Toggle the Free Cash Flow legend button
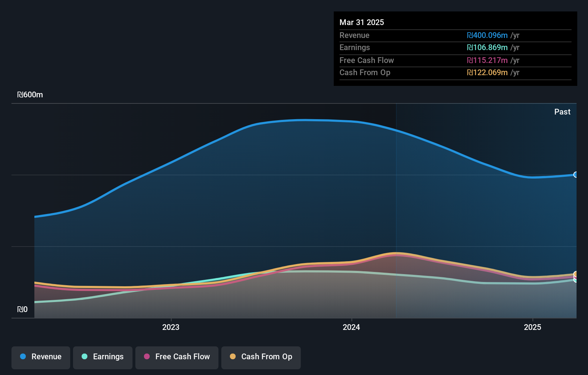588x375 pixels. pos(177,357)
